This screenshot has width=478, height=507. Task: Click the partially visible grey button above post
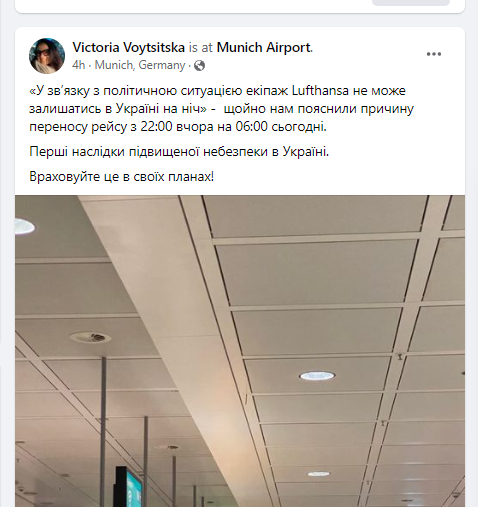(x=411, y=3)
